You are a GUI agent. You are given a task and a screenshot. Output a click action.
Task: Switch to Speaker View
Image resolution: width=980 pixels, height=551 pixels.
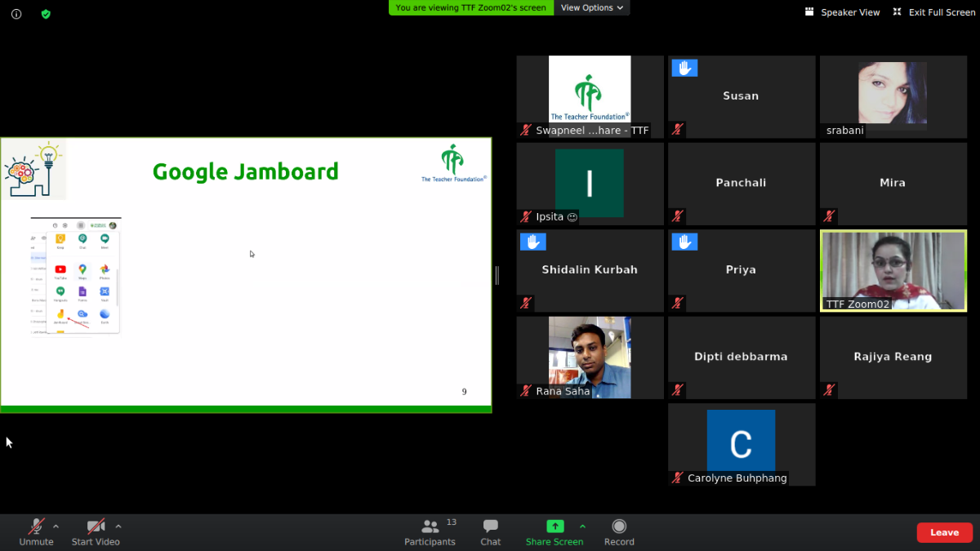[x=842, y=12]
